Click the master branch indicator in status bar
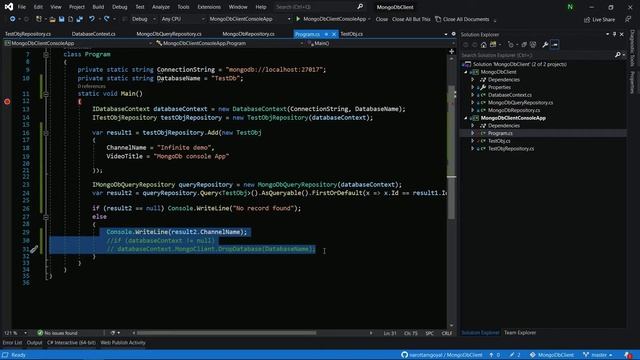Screen dimensions: 640x360 pyautogui.click(x=598, y=355)
